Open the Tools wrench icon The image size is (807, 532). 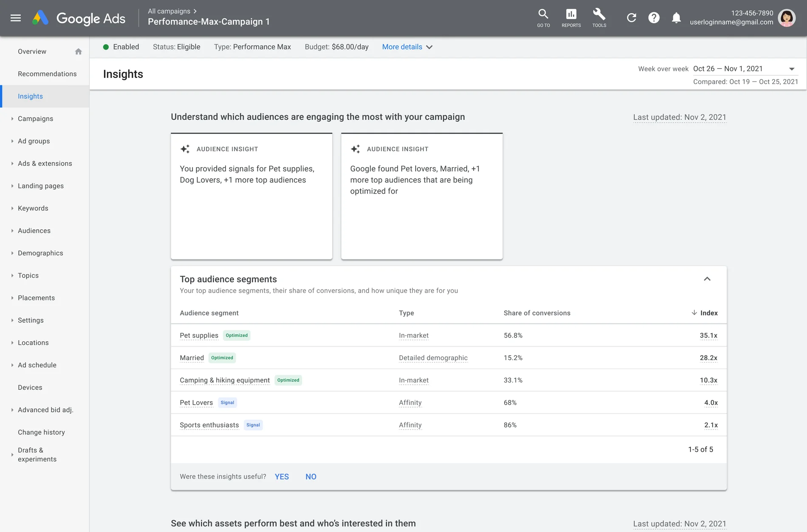(599, 18)
